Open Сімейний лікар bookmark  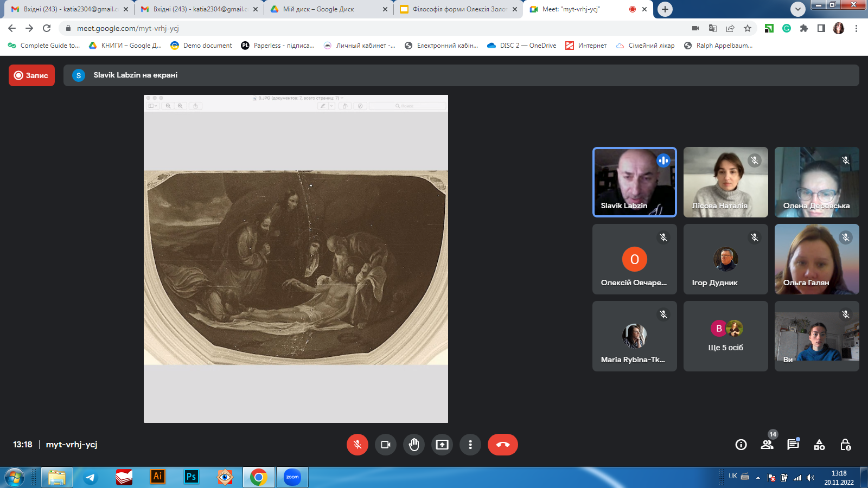click(x=646, y=46)
